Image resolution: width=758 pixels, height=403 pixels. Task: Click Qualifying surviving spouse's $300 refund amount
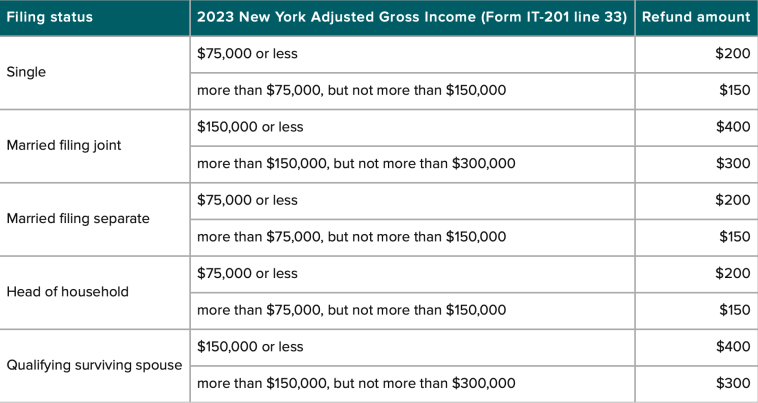pos(732,383)
